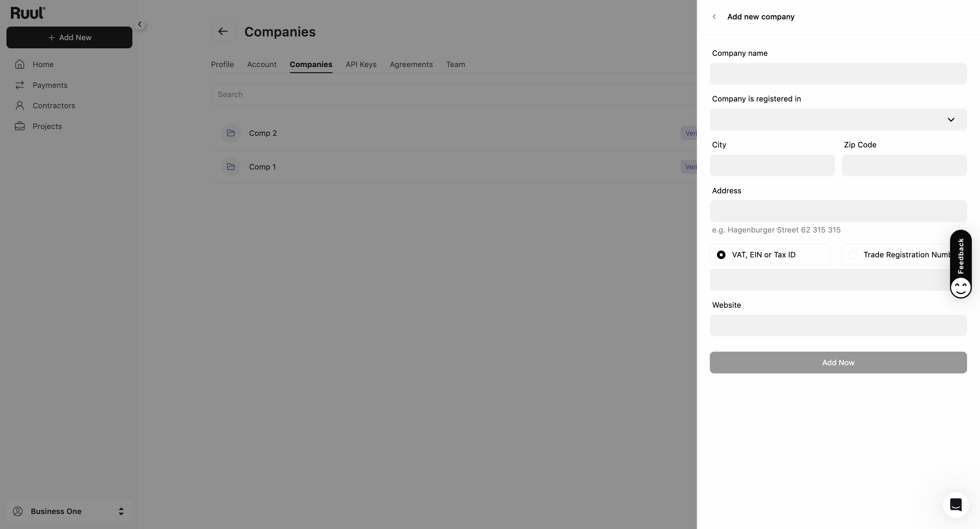
Task: Collapse the sidebar with chevron button
Action: point(140,25)
